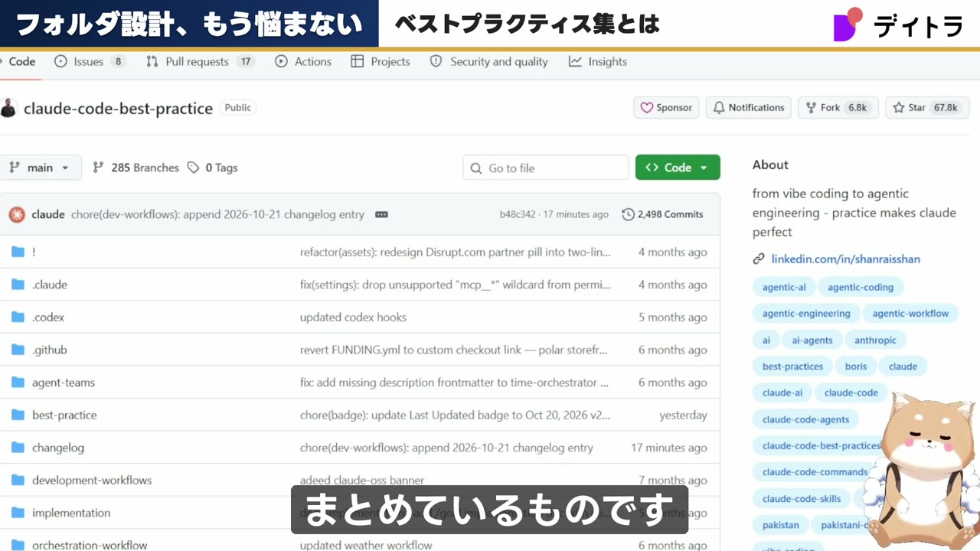The width and height of the screenshot is (980, 551).
Task: Fork the repository
Action: pyautogui.click(x=839, y=108)
